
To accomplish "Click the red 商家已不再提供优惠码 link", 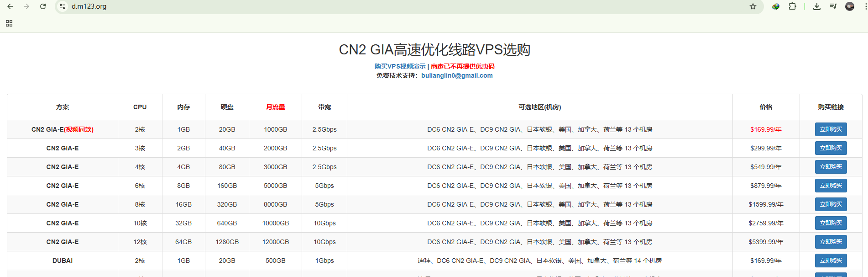I will 463,66.
